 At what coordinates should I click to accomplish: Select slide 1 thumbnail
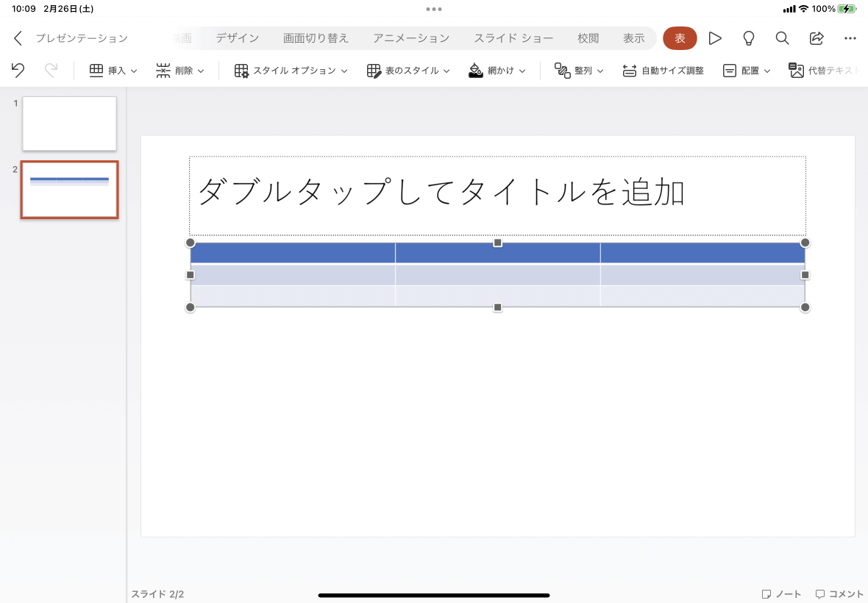pos(69,124)
